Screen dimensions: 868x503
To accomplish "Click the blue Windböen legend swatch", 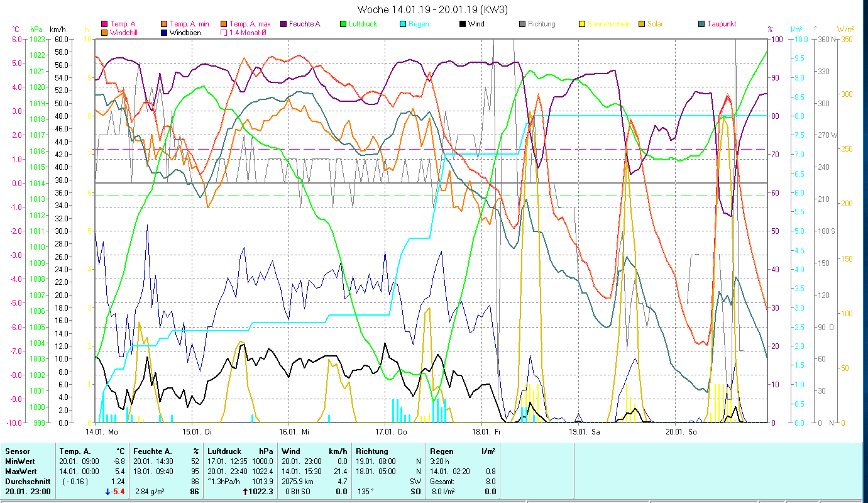I will point(163,32).
